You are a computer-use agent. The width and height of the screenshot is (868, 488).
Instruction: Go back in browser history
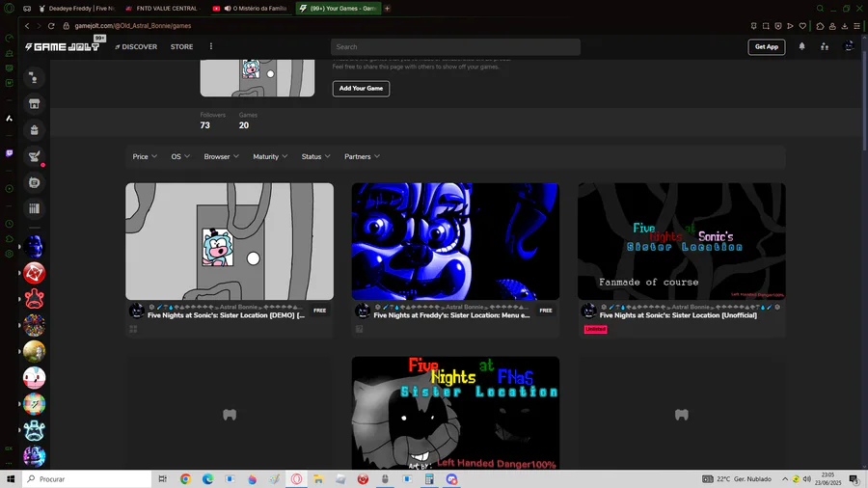[27, 26]
